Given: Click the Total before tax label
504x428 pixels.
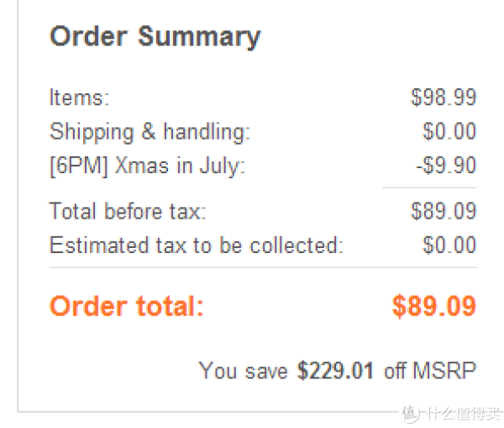Looking at the screenshot, I should pyautogui.click(x=128, y=211).
